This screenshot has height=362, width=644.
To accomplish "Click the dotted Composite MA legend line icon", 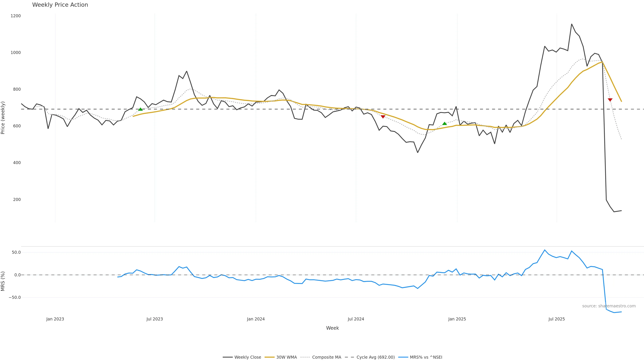I will (x=305, y=357).
